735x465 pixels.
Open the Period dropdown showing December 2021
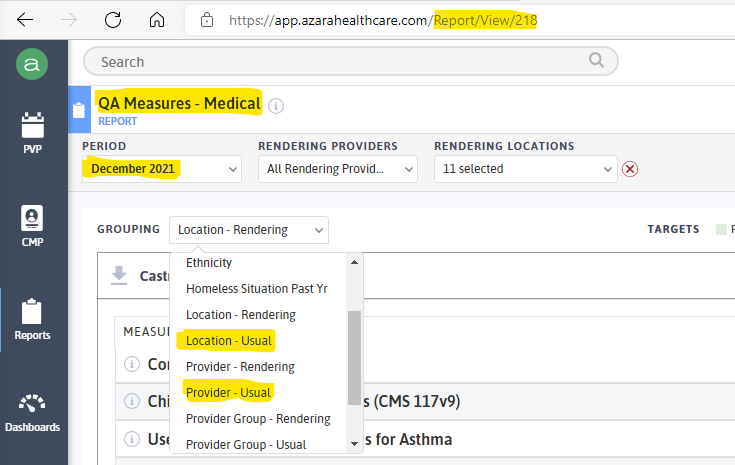click(x=161, y=169)
